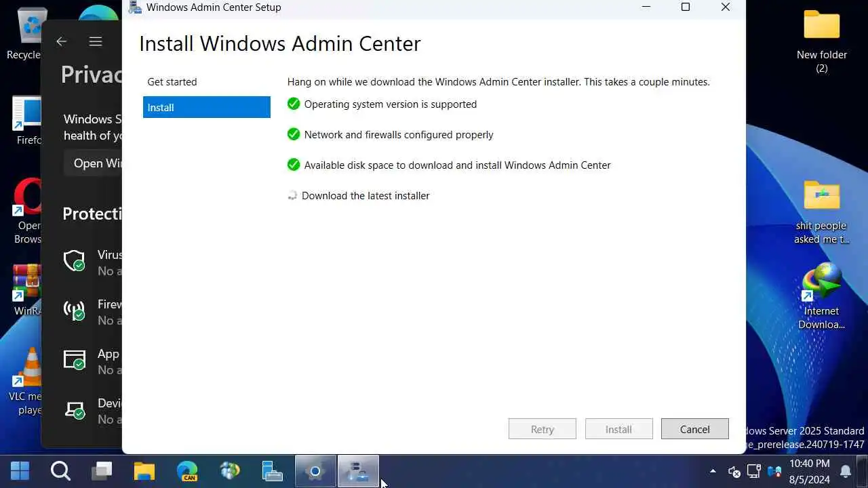The image size is (868, 488).
Task: Show hidden system tray icons
Action: point(713,471)
